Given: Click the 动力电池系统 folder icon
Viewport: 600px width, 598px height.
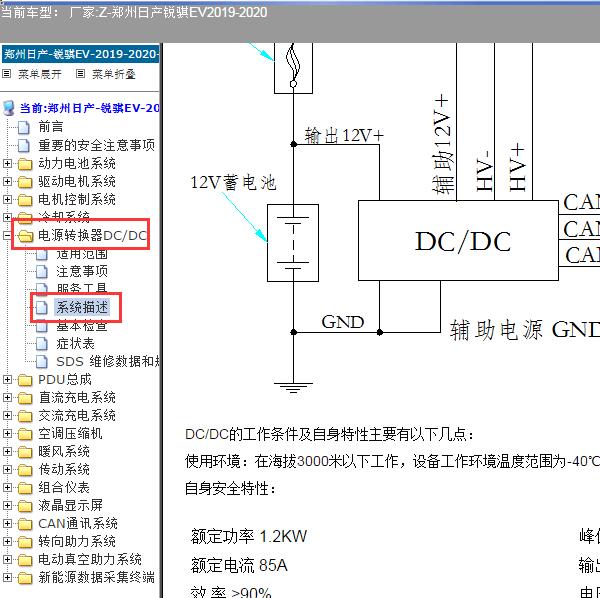Looking at the screenshot, I should pyautogui.click(x=25, y=164).
